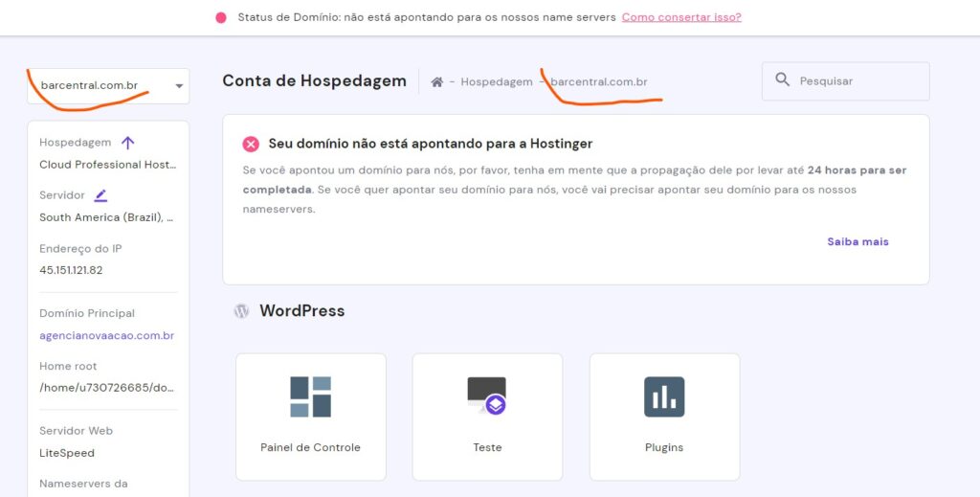Screen dimensions: 980x497
Task: Click the WordPress logo icon
Action: pyautogui.click(x=242, y=311)
